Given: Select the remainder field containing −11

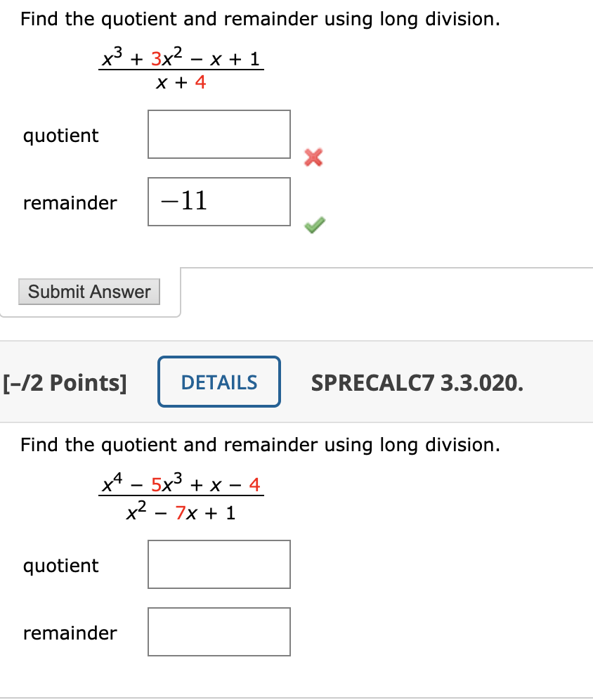Looking at the screenshot, I should coord(219,202).
